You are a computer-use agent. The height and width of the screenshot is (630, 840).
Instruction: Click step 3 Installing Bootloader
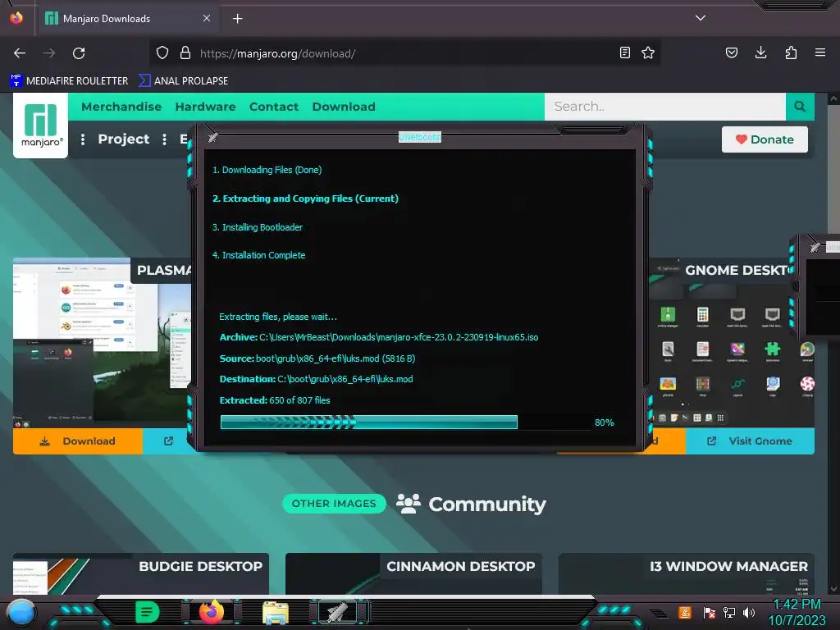coord(257,227)
